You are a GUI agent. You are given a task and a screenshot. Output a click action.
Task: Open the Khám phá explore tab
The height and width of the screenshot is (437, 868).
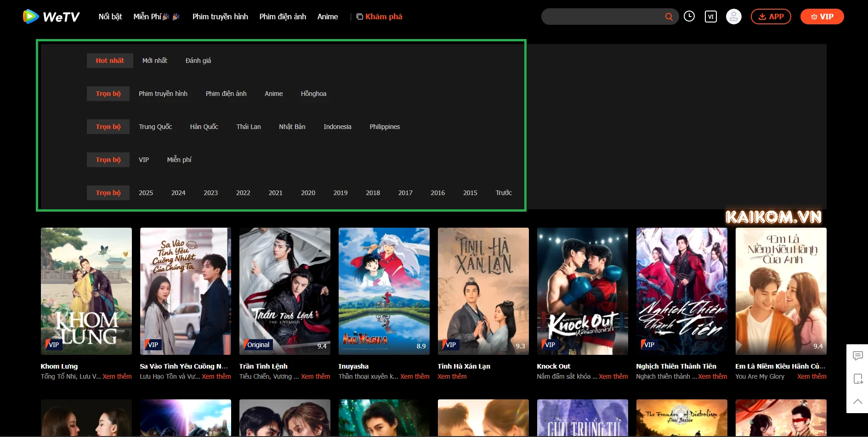[x=380, y=17]
